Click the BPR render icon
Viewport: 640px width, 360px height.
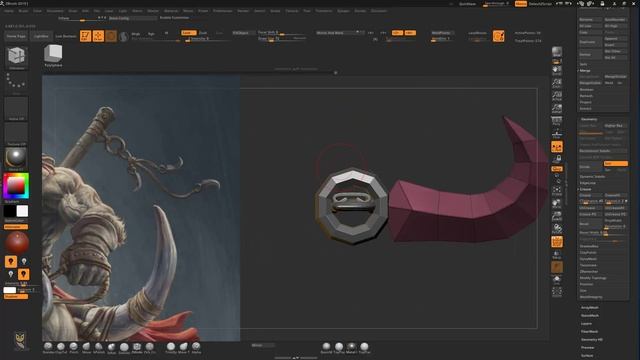557,52
